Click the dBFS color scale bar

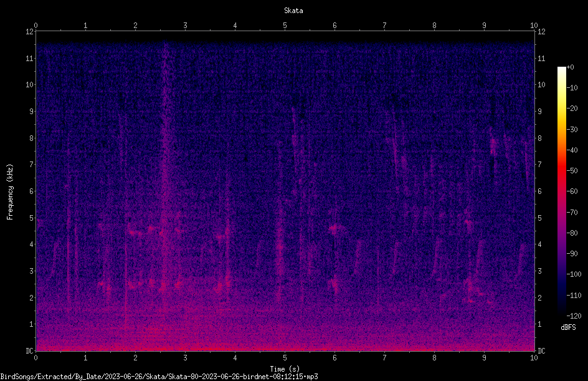561,191
